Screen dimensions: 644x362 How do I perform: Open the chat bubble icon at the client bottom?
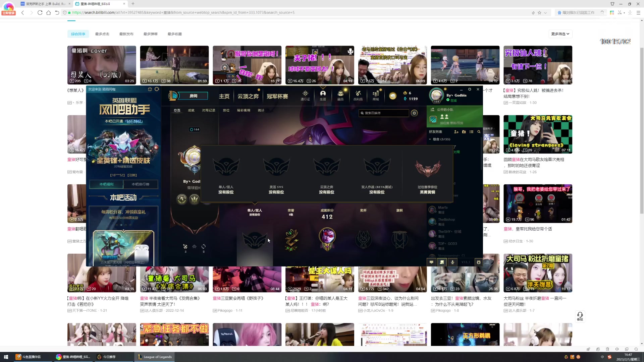pos(431,262)
